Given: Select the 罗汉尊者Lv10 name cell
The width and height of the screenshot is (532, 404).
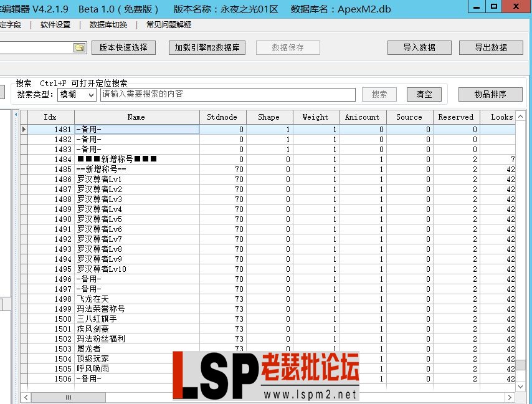Looking at the screenshot, I should tap(136, 269).
